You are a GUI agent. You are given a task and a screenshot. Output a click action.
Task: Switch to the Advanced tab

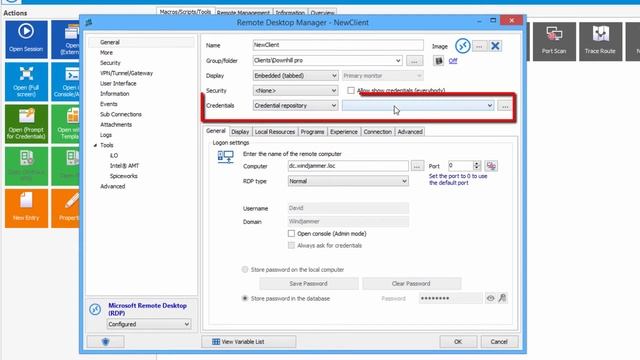click(410, 131)
